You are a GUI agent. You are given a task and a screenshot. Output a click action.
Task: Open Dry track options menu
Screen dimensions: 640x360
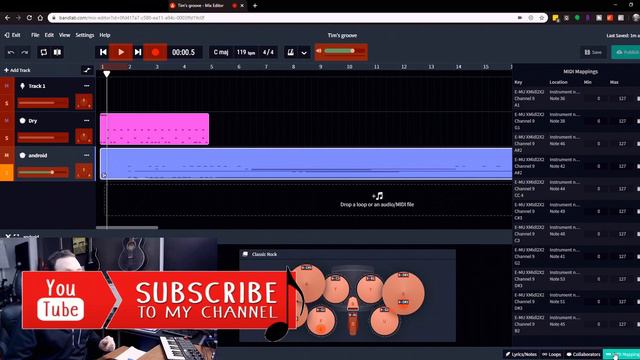[87, 121]
